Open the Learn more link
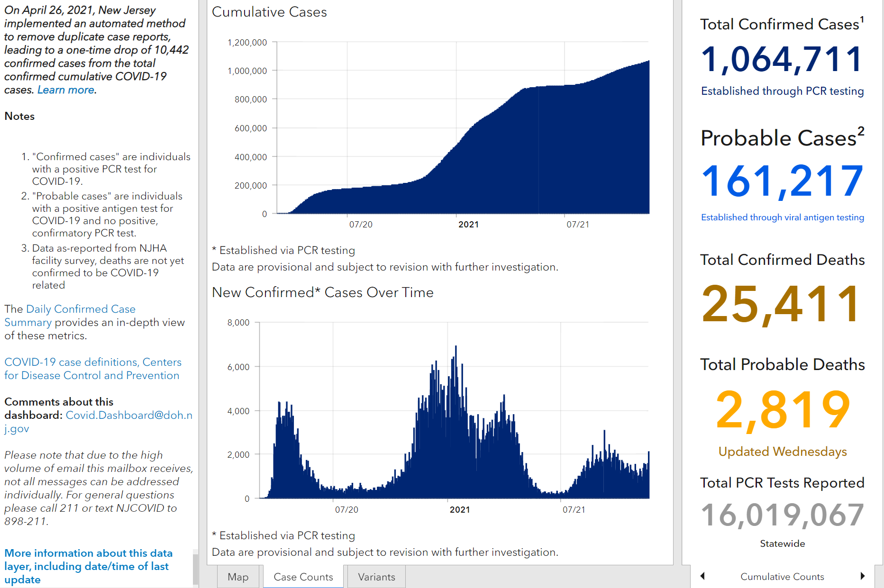Image resolution: width=884 pixels, height=588 pixels. [x=66, y=90]
